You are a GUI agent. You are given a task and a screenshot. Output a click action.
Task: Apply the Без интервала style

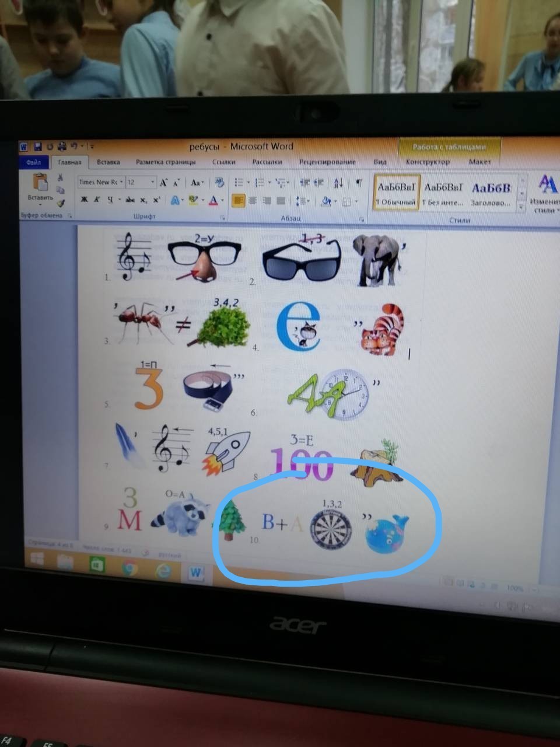443,193
